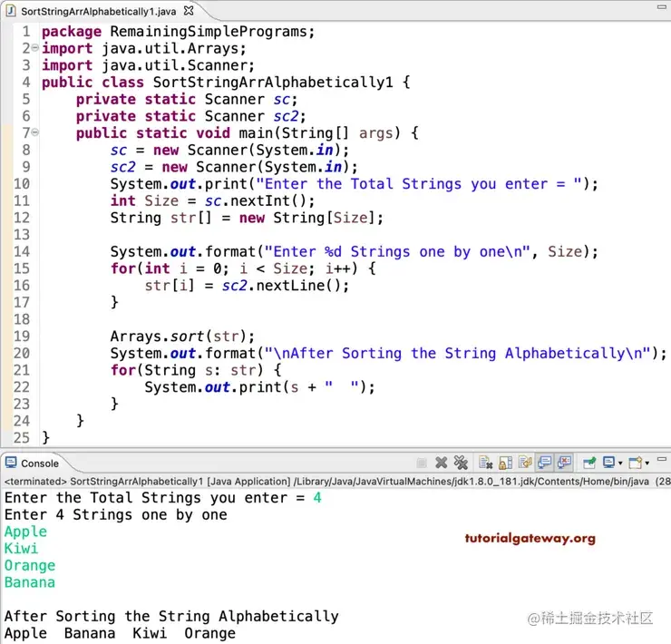Click the 'package' keyword on line 1

click(72, 32)
